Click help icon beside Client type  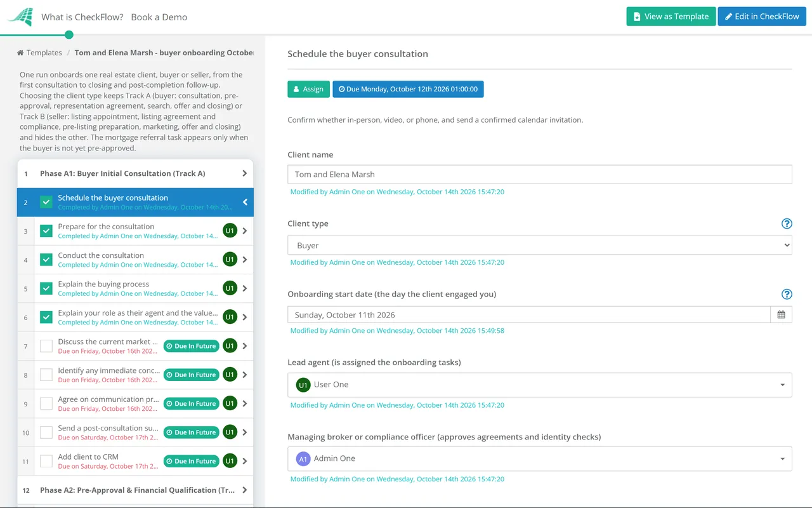[787, 224]
